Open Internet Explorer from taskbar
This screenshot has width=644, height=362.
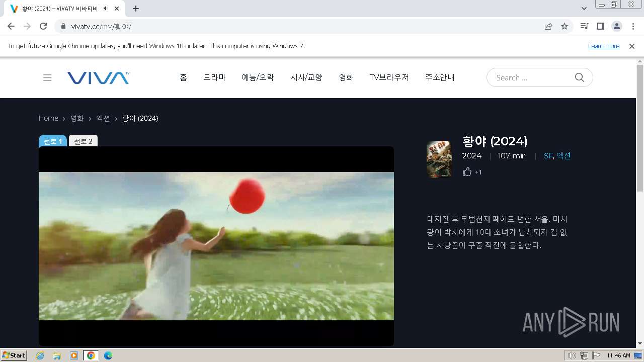40,355
